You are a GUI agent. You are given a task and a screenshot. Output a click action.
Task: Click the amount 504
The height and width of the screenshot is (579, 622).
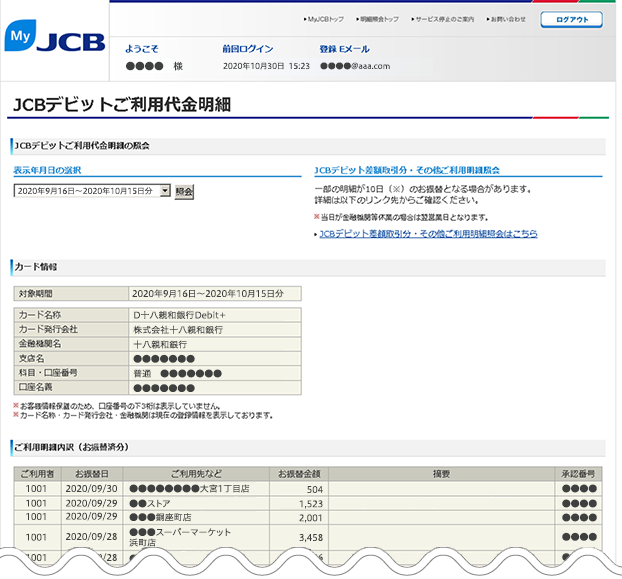click(x=315, y=489)
